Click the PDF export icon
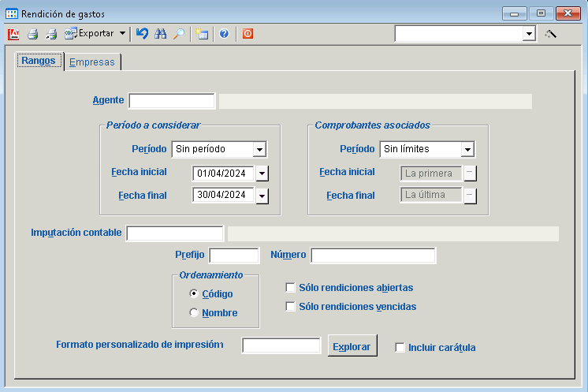This screenshot has width=588, height=392. tap(13, 34)
